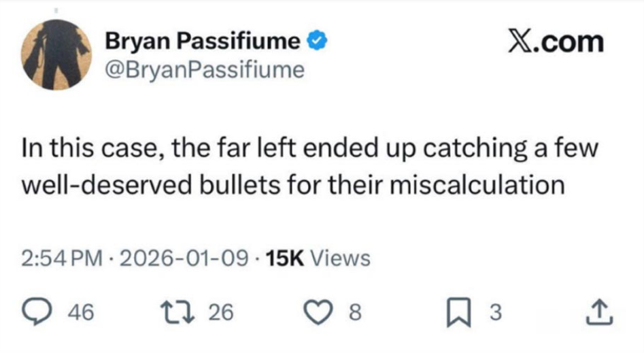Viewport: 644px width, 353px height.
Task: Click the X.com logo
Action: [x=556, y=42]
